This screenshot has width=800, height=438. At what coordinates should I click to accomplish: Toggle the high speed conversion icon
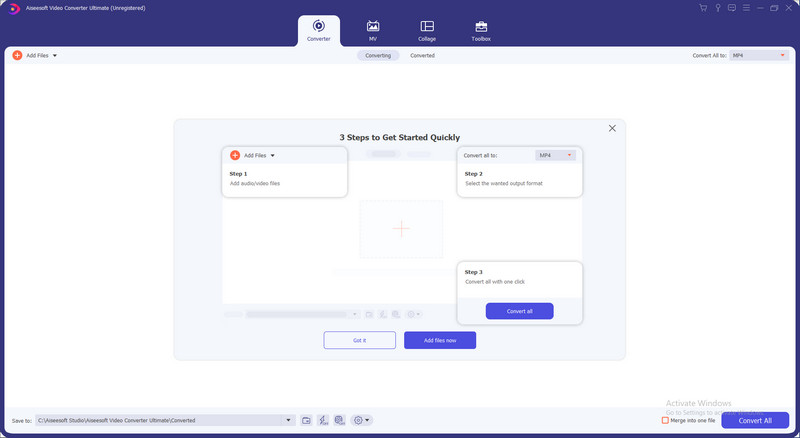coord(339,420)
